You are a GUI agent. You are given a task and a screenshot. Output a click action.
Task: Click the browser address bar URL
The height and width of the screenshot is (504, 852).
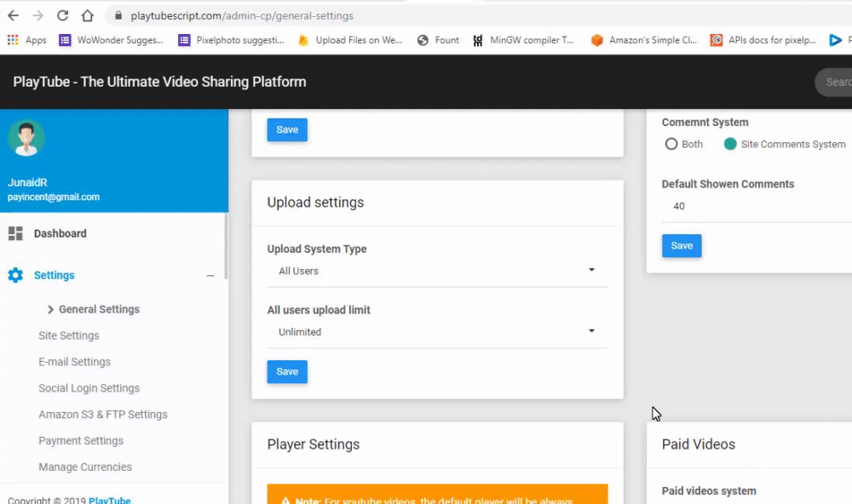242,15
